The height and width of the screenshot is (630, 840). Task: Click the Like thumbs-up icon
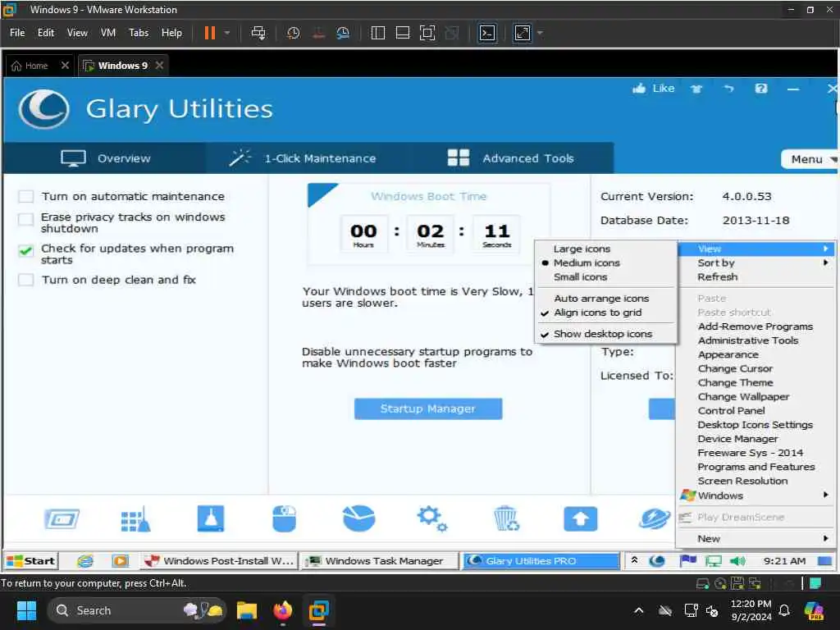pos(639,89)
